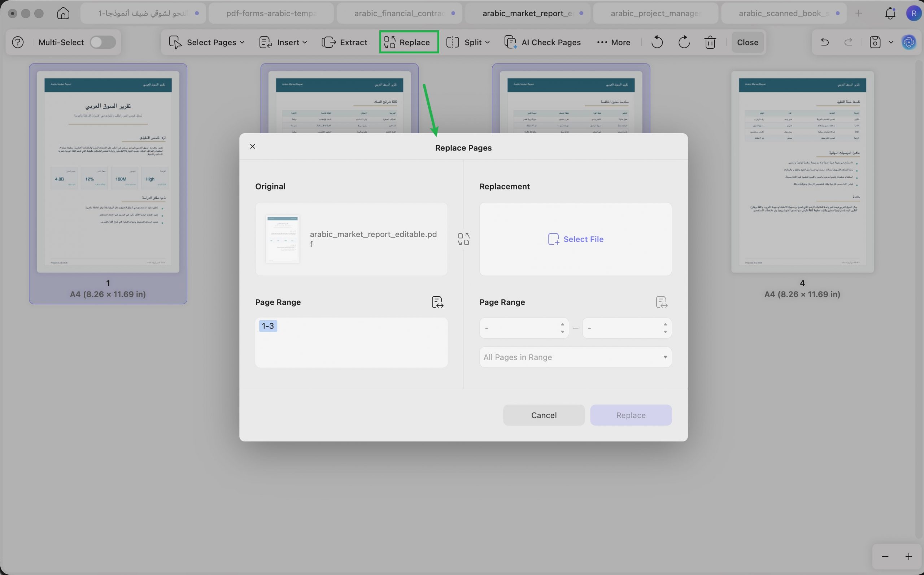The height and width of the screenshot is (575, 924).
Task: Rotate pages counterclockwise icon
Action: point(657,42)
